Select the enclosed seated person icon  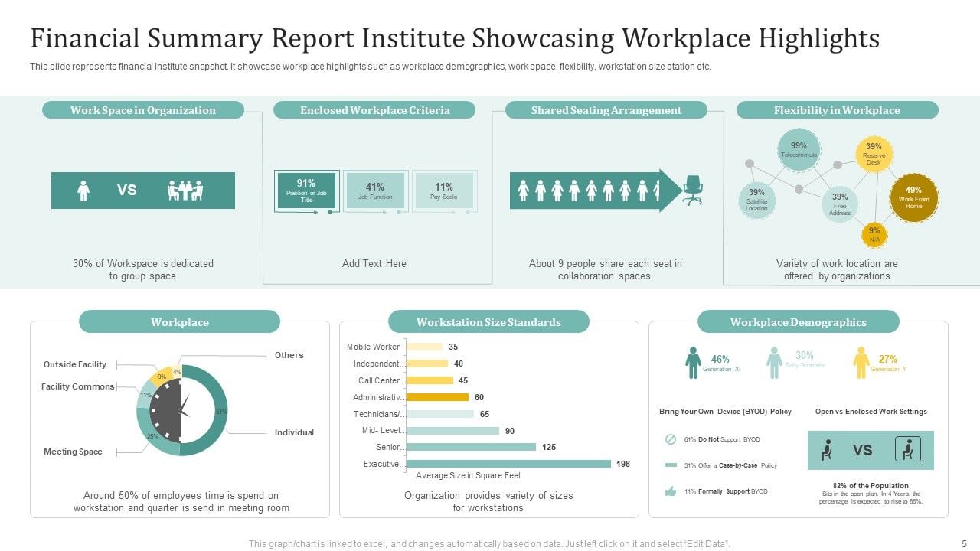point(907,449)
